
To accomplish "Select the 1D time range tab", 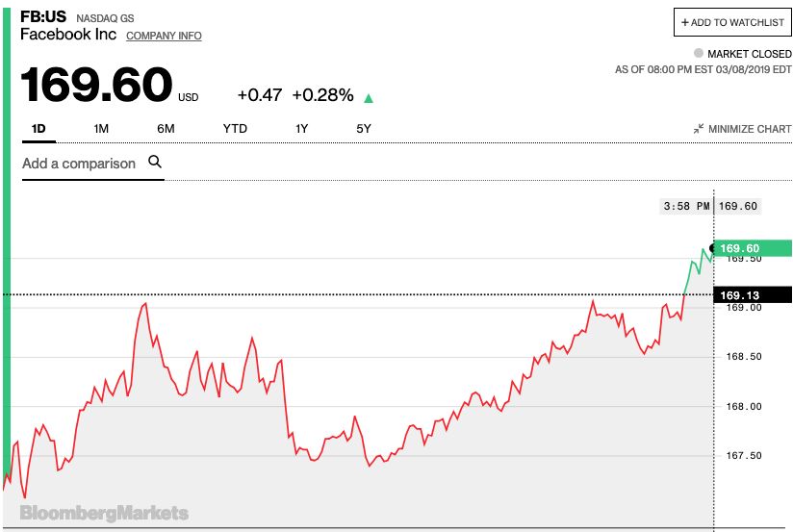I will [x=38, y=128].
